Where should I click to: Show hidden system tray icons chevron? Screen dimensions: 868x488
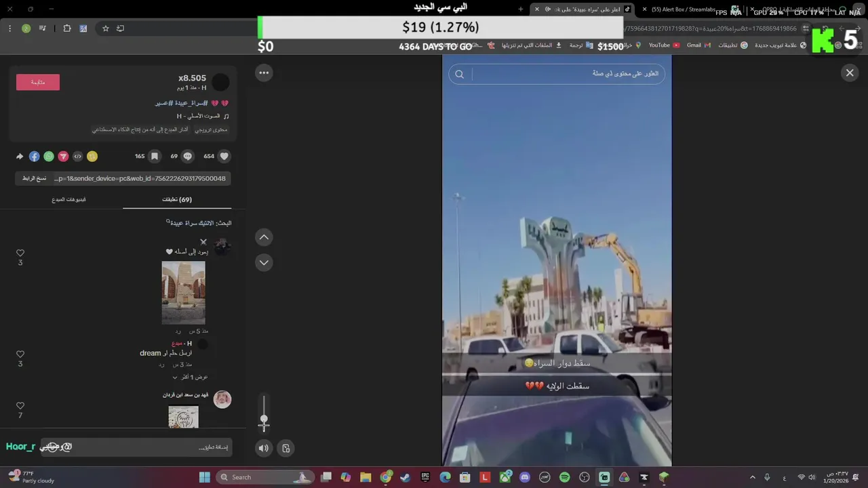752,477
